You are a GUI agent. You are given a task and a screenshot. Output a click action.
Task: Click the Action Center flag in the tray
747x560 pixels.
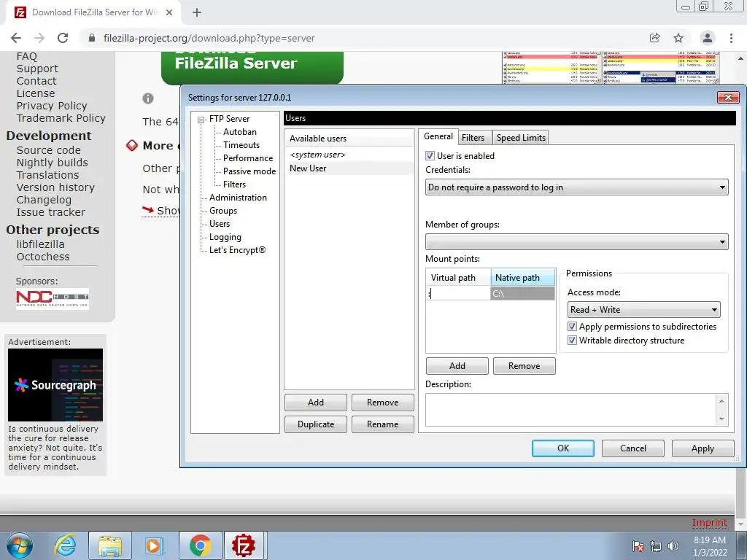(x=638, y=546)
